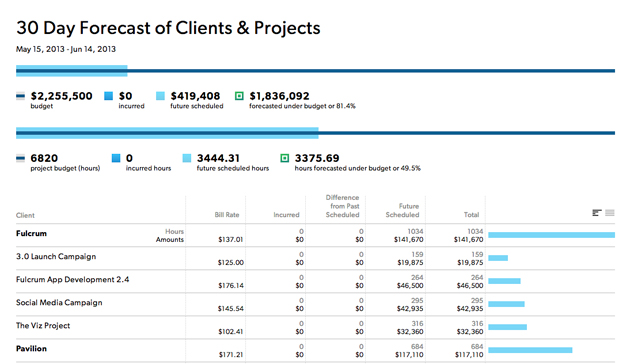The image size is (630, 364).
Task: Sort by the Future Scheduled column header
Action: click(402, 211)
